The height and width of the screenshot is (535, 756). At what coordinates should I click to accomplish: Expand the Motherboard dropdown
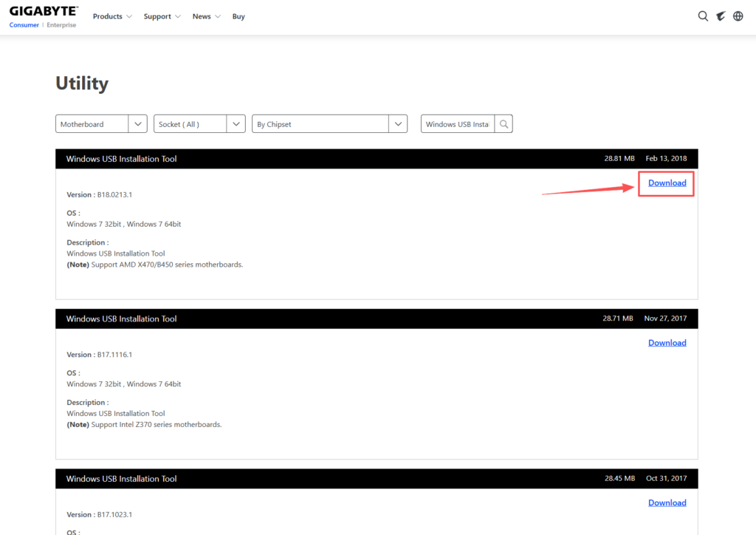coord(101,124)
